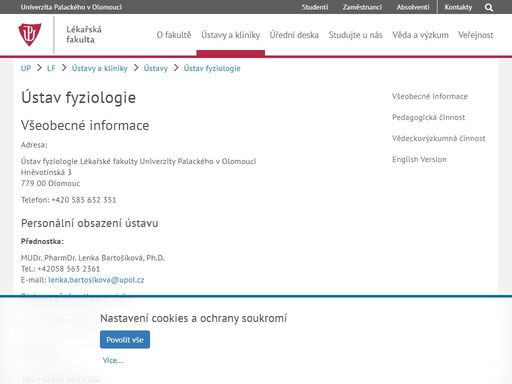Go to Univerzita Palackého v Olomouci
The image size is (512, 384).
coord(71,7)
